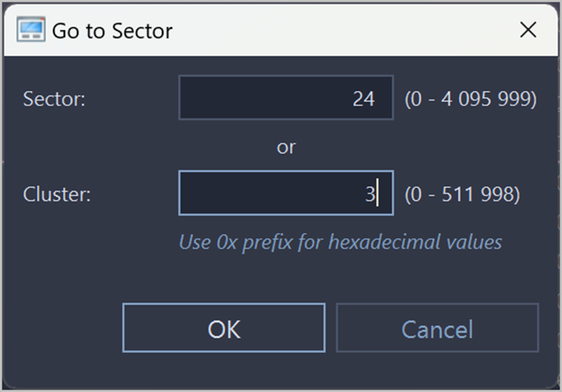This screenshot has width=562, height=392.
Task: Click the "Sector:" label
Action: point(54,99)
